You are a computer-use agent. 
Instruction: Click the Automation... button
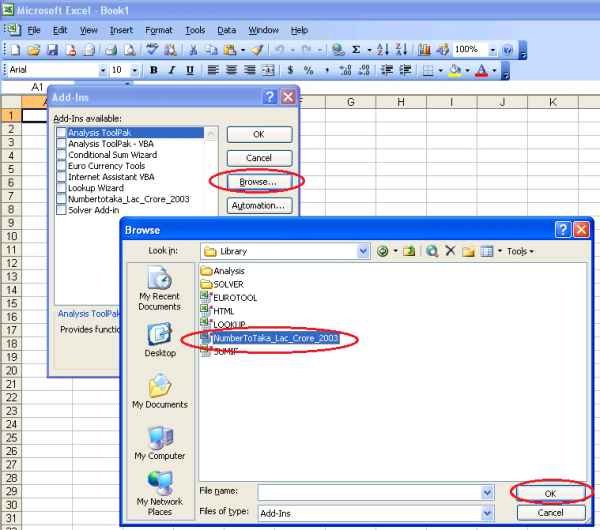click(259, 205)
